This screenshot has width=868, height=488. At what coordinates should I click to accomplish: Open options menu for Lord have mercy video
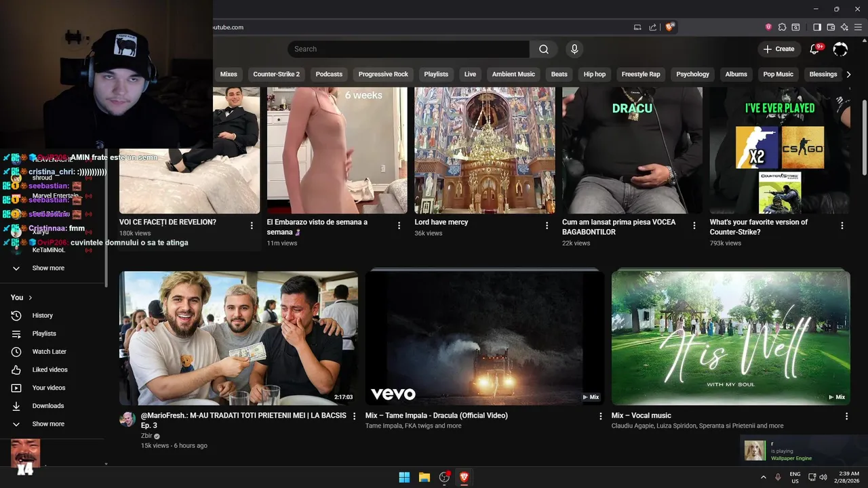click(547, 226)
